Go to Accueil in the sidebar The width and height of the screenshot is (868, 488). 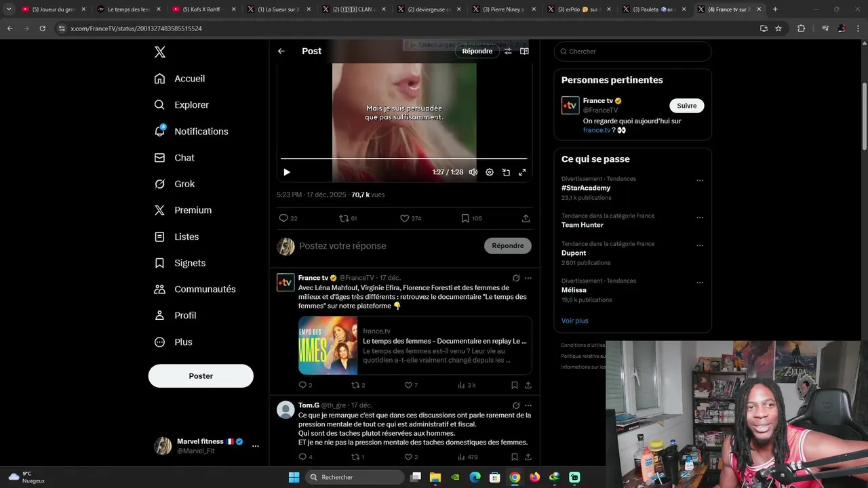point(180,79)
